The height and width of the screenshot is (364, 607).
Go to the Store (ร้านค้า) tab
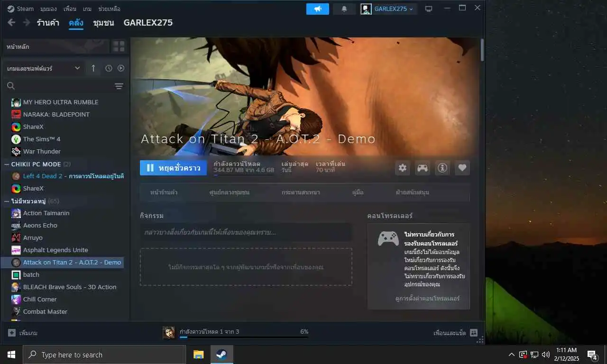pos(48,23)
